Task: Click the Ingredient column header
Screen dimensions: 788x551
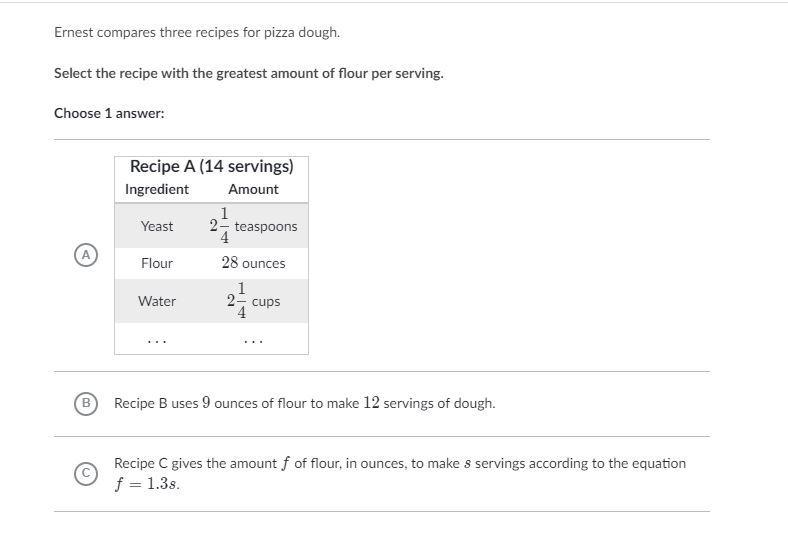Action: [x=157, y=190]
